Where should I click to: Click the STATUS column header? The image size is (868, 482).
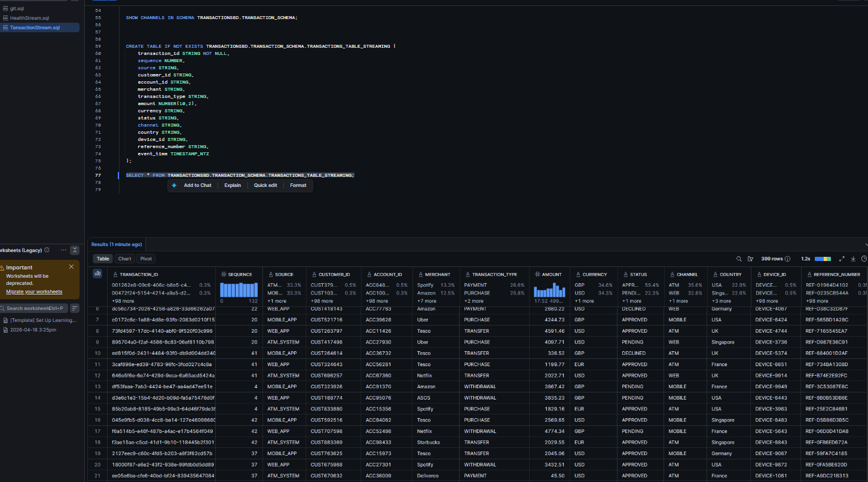pyautogui.click(x=638, y=275)
